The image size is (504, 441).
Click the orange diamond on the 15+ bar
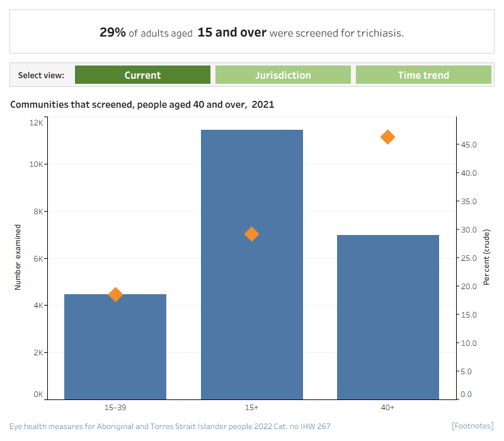click(251, 234)
